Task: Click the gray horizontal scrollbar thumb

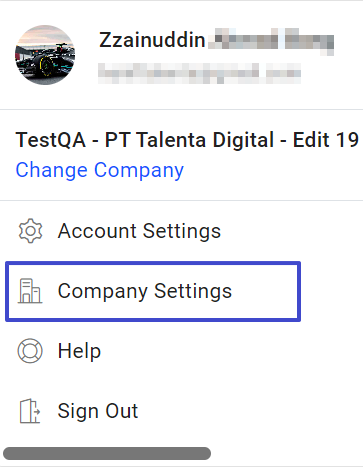Action: [x=107, y=453]
